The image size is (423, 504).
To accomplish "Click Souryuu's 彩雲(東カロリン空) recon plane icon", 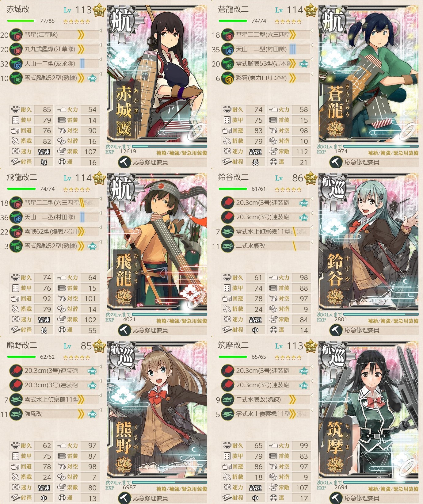I will (227, 78).
